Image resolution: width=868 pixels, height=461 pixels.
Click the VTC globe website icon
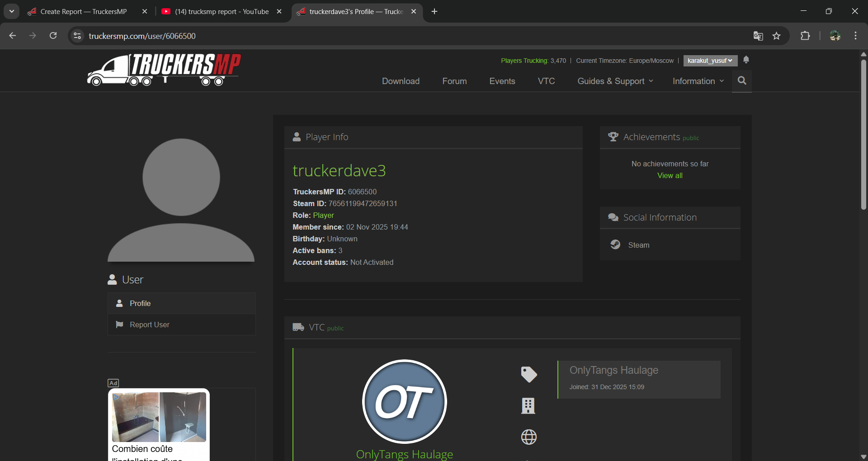pyautogui.click(x=528, y=437)
